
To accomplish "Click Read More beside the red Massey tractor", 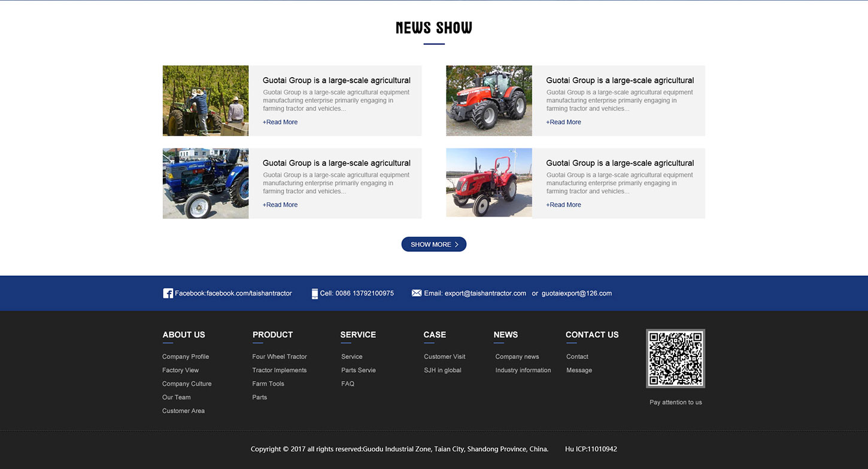I will pos(563,122).
